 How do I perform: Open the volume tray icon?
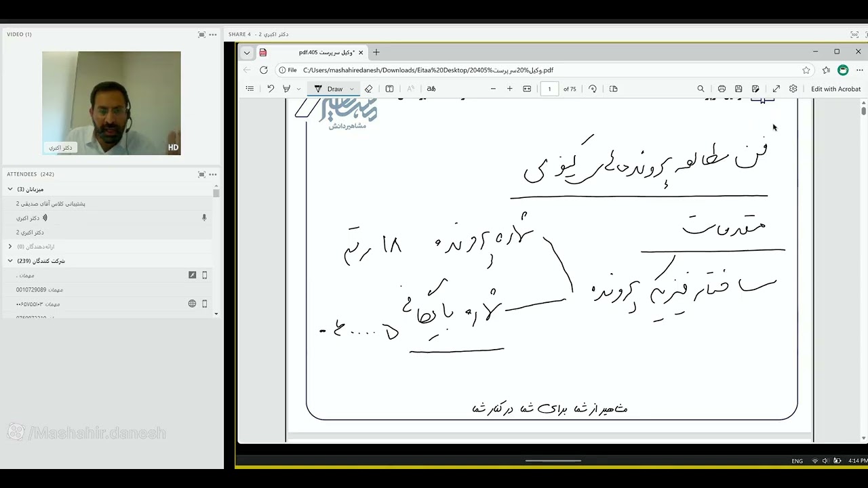pyautogui.click(x=825, y=461)
